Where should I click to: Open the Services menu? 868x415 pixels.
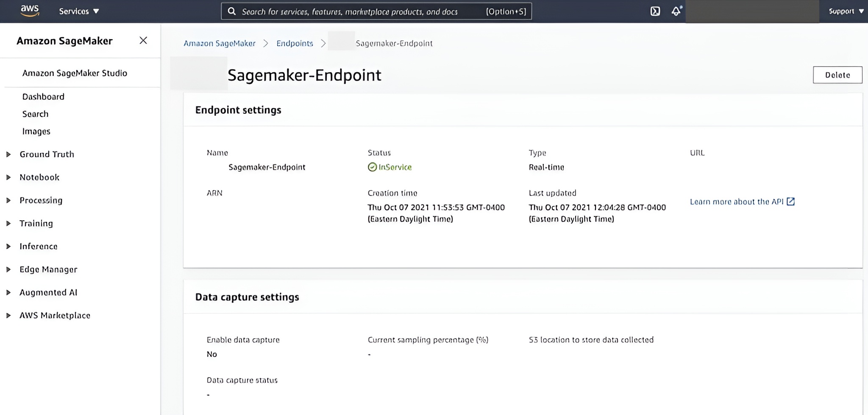[x=79, y=11]
